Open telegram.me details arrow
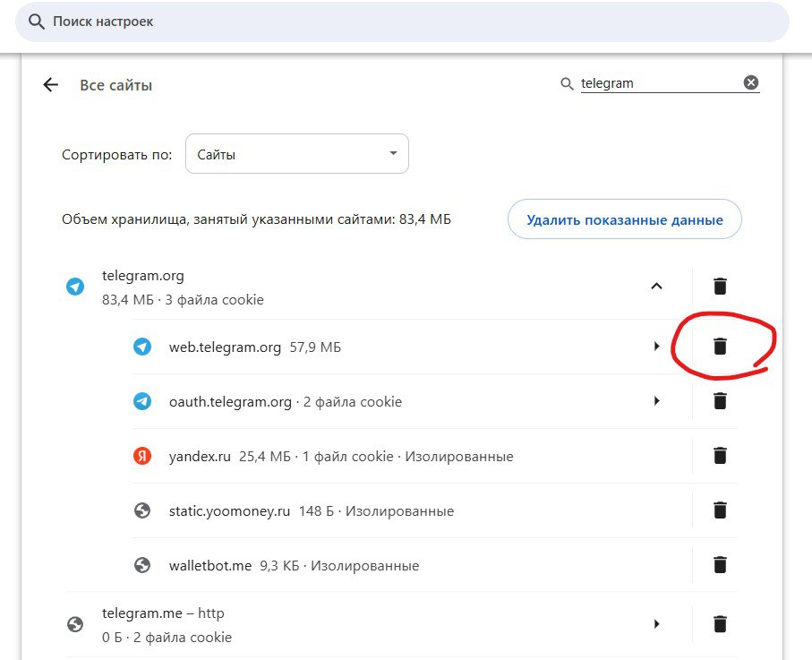 [656, 624]
